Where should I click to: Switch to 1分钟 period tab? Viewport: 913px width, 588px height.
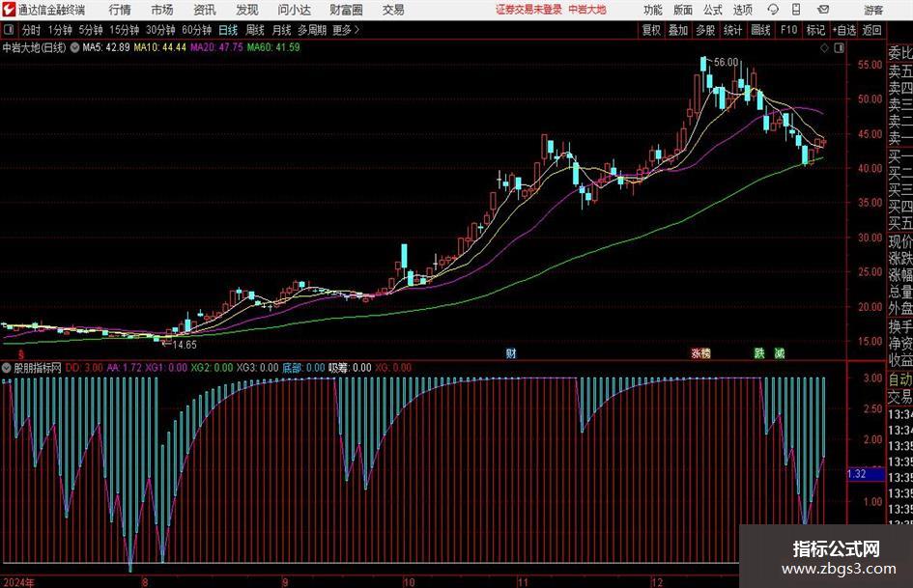tap(60, 30)
